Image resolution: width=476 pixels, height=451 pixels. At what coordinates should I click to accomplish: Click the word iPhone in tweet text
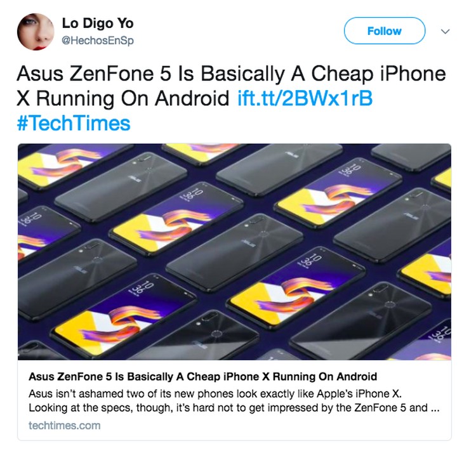tap(413, 74)
